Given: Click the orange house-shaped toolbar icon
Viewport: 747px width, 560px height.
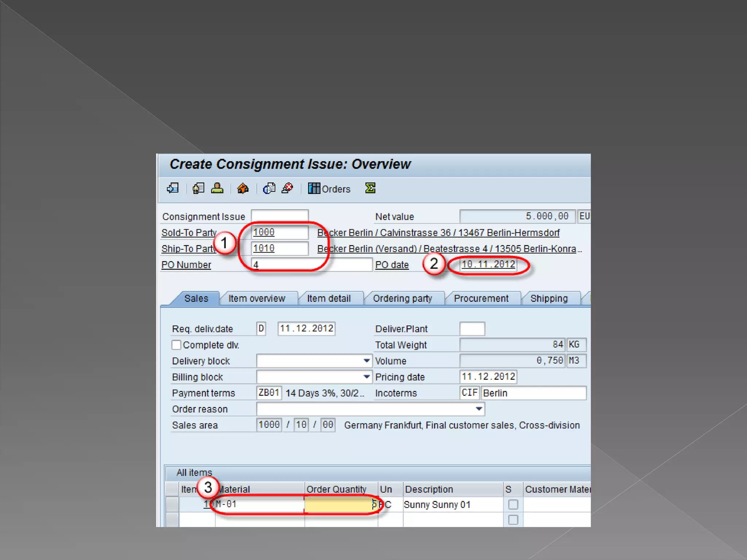Looking at the screenshot, I should [x=243, y=188].
